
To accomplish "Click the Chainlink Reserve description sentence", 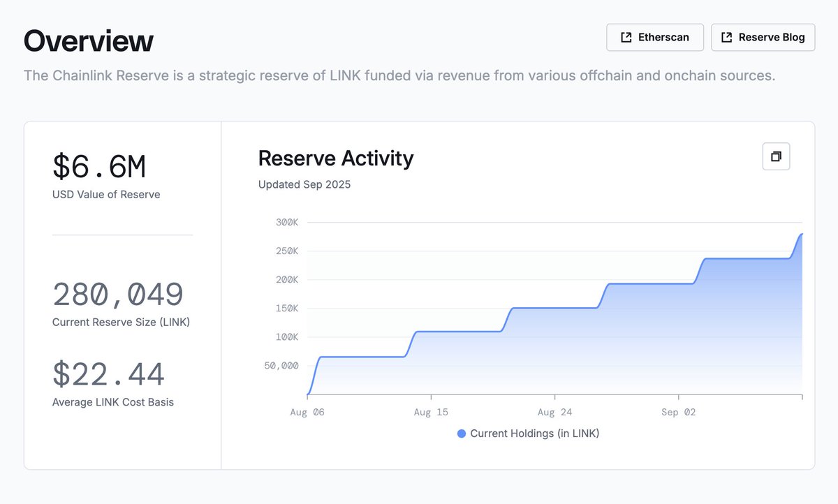I will click(x=399, y=75).
